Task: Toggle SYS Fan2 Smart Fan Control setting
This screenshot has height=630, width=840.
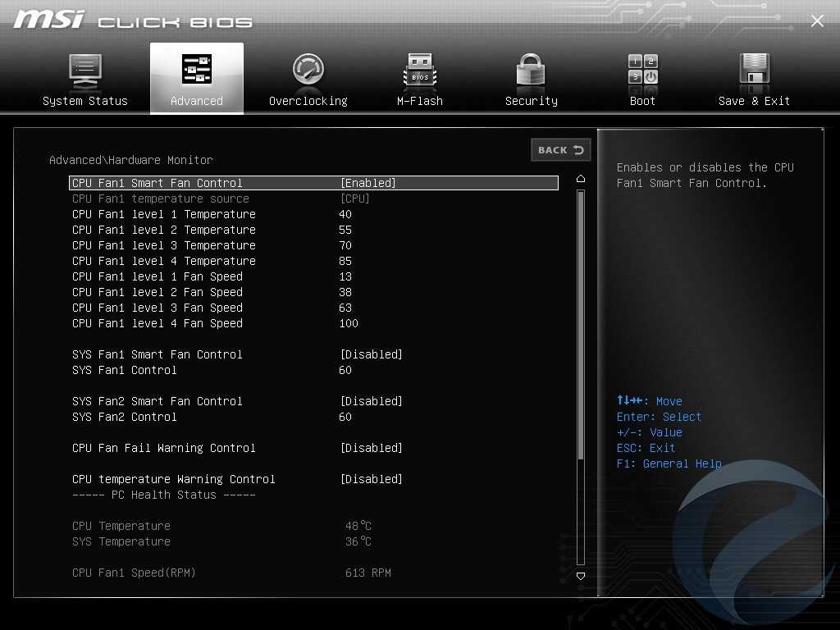Action: tap(371, 401)
